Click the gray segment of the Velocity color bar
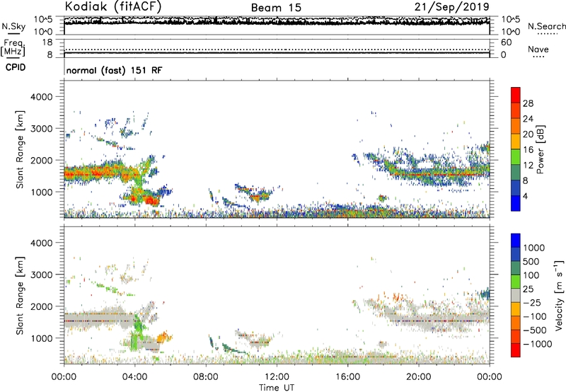This screenshot has height=392, width=566. click(x=516, y=295)
